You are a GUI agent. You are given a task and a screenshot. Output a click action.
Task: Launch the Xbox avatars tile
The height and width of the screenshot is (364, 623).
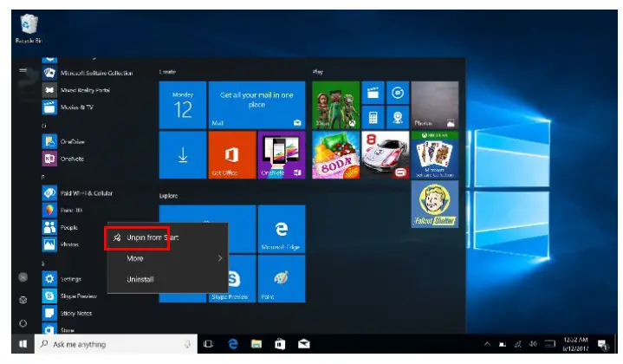click(335, 106)
